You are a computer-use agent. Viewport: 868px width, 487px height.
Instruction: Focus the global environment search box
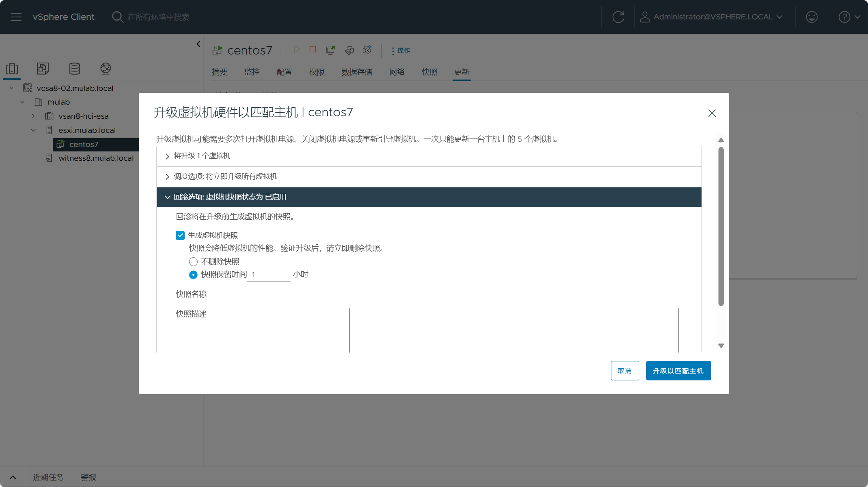[x=159, y=17]
